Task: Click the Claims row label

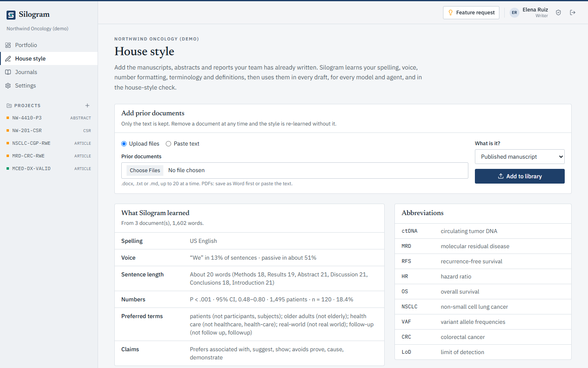Action: click(130, 349)
